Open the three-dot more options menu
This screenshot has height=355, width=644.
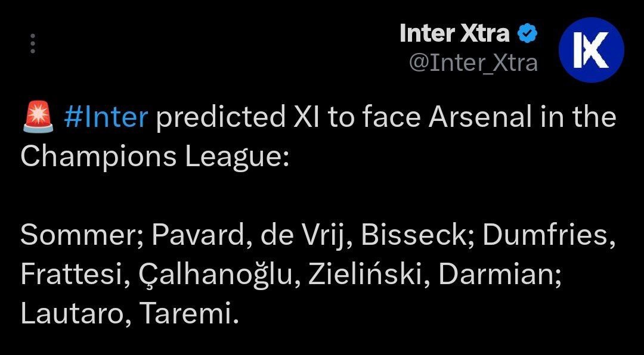pyautogui.click(x=33, y=43)
